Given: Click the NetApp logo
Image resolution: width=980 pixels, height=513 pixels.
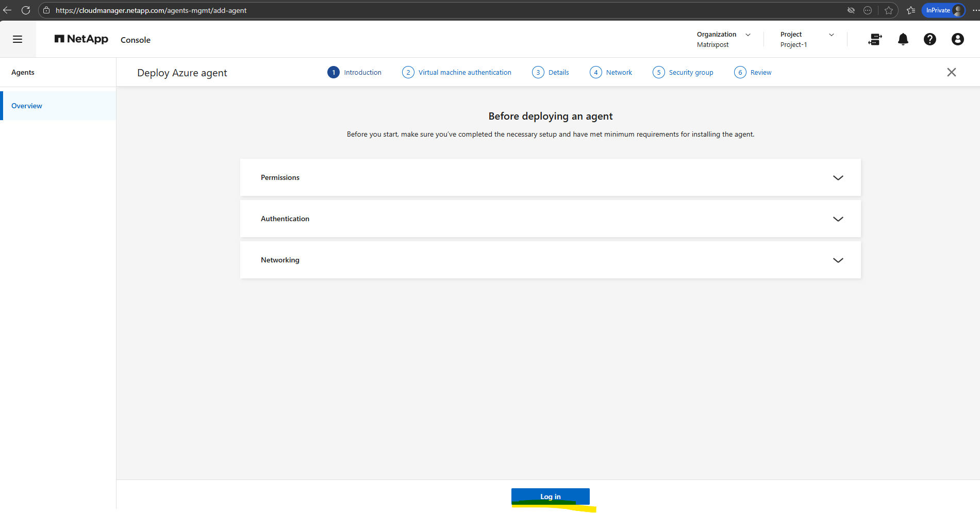Looking at the screenshot, I should click(81, 39).
